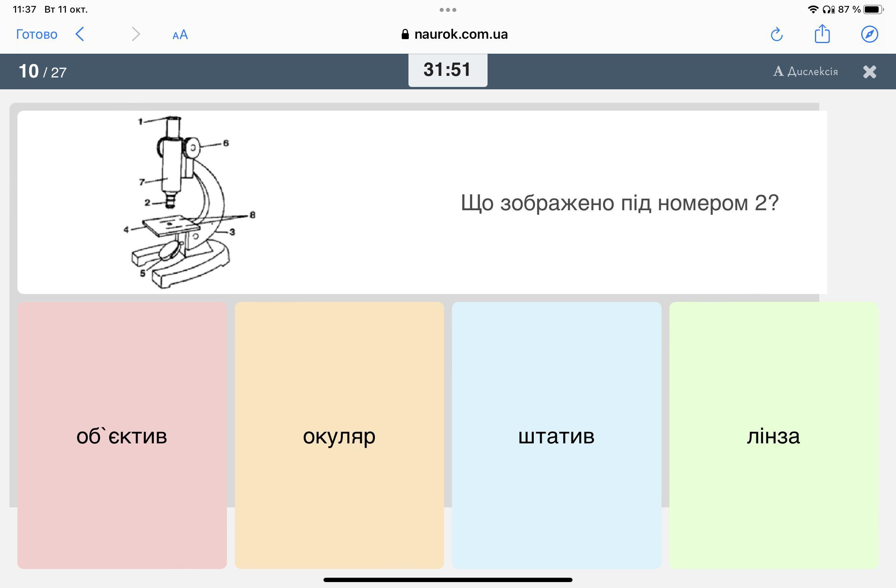Pick the answer штатив
This screenshot has height=588, width=896.
click(x=556, y=435)
